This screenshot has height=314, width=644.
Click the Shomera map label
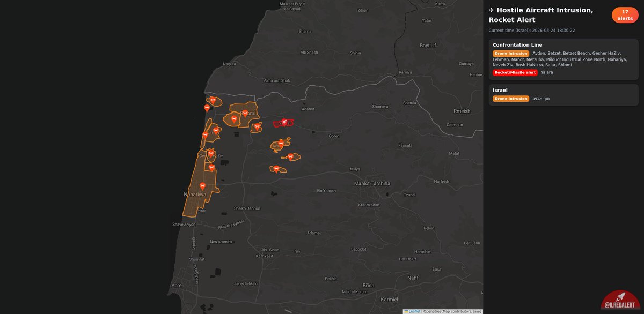(380, 106)
